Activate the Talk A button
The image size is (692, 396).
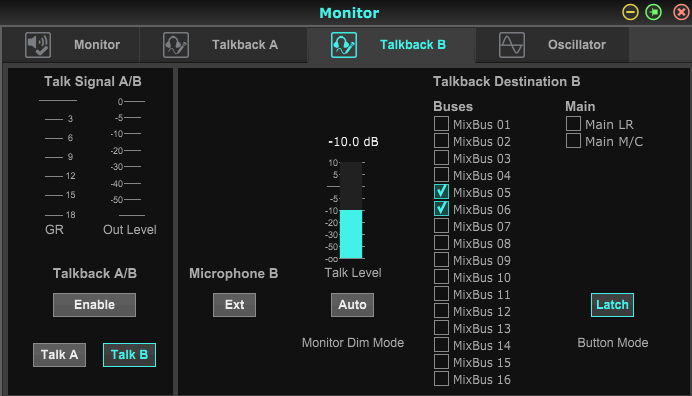tap(60, 355)
